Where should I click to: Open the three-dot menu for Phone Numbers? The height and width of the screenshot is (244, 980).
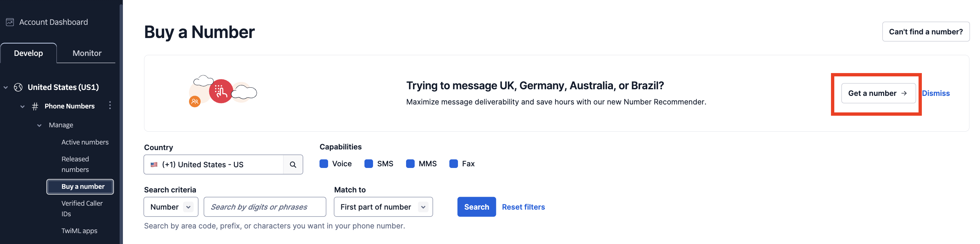coord(110,105)
